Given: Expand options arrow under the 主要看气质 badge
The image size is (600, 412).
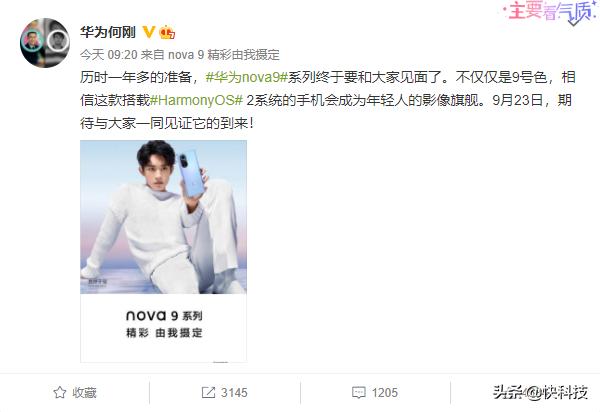Looking at the screenshot, I should pyautogui.click(x=573, y=22).
